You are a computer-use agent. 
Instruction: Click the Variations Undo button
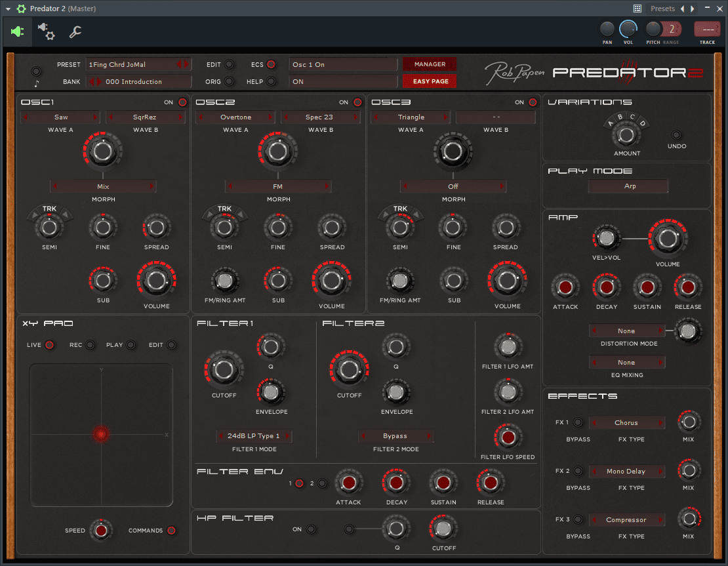coord(676,135)
